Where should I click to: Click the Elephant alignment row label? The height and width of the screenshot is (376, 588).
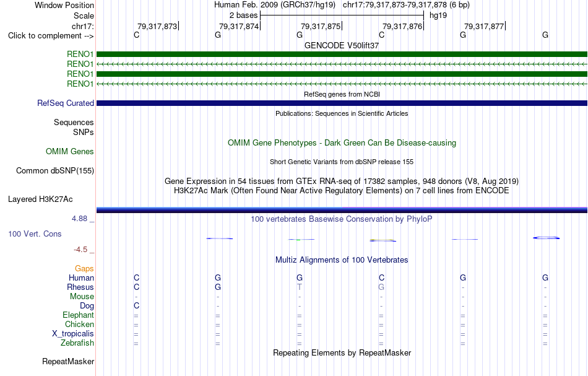[79, 315]
